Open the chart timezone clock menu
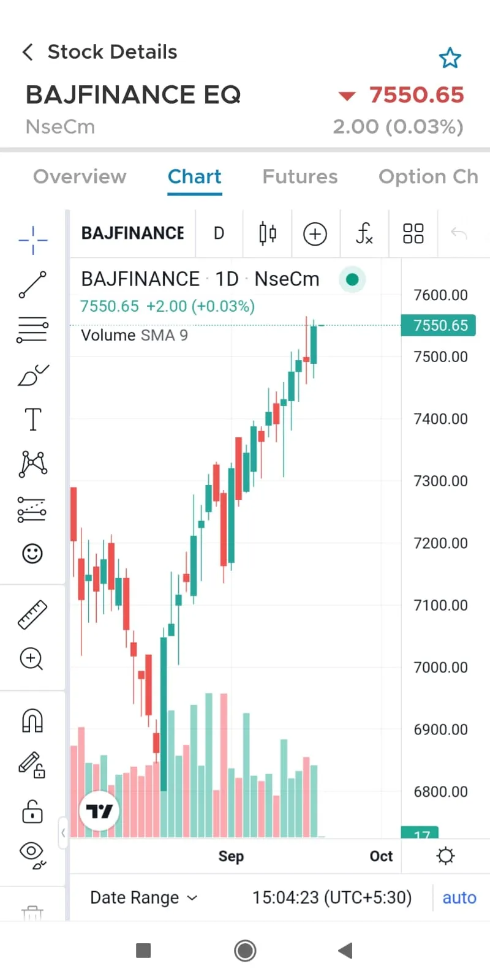 click(332, 897)
